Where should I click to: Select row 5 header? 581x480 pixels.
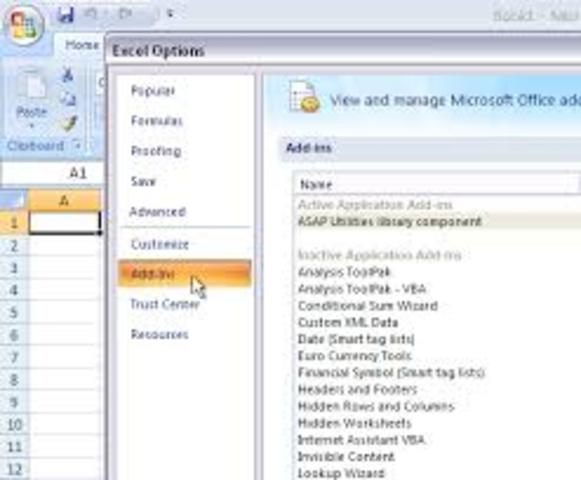(x=14, y=312)
